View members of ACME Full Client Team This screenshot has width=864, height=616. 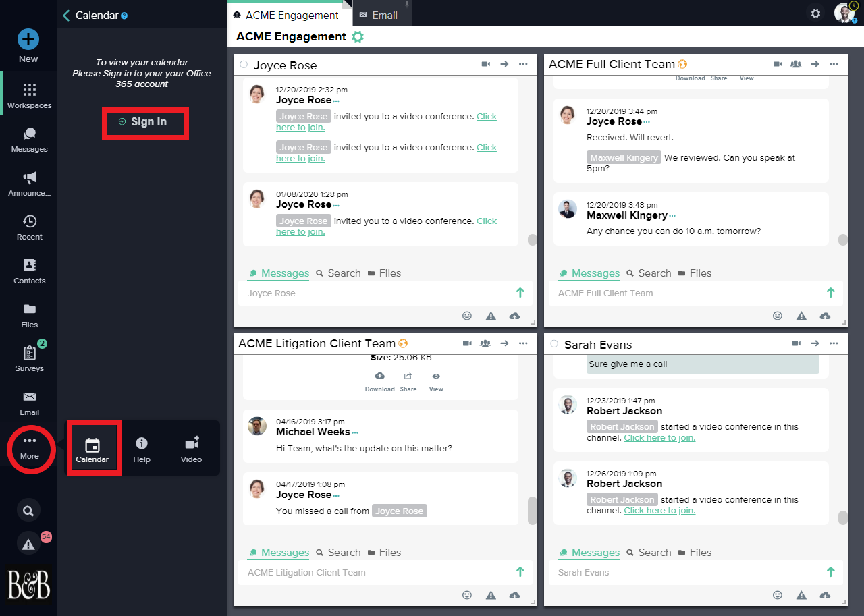pos(796,64)
